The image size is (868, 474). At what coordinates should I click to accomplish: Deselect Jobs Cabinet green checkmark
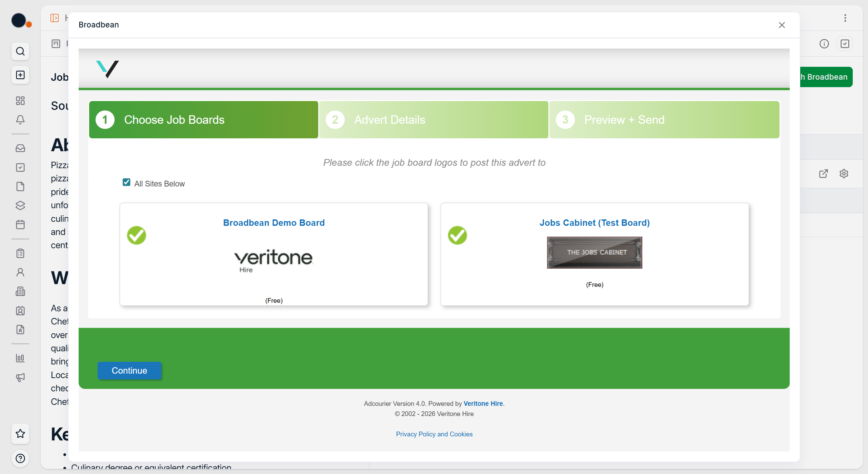[x=457, y=235]
